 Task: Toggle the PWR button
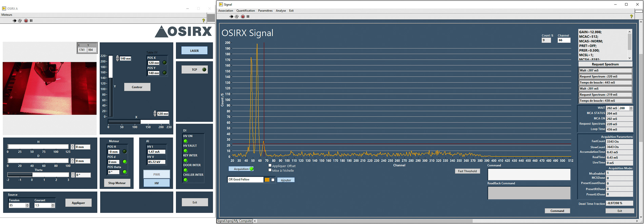click(157, 174)
